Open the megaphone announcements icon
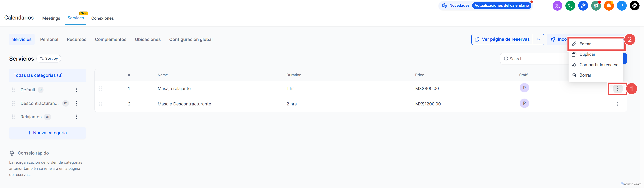This screenshot has height=188, width=644. 596,6
